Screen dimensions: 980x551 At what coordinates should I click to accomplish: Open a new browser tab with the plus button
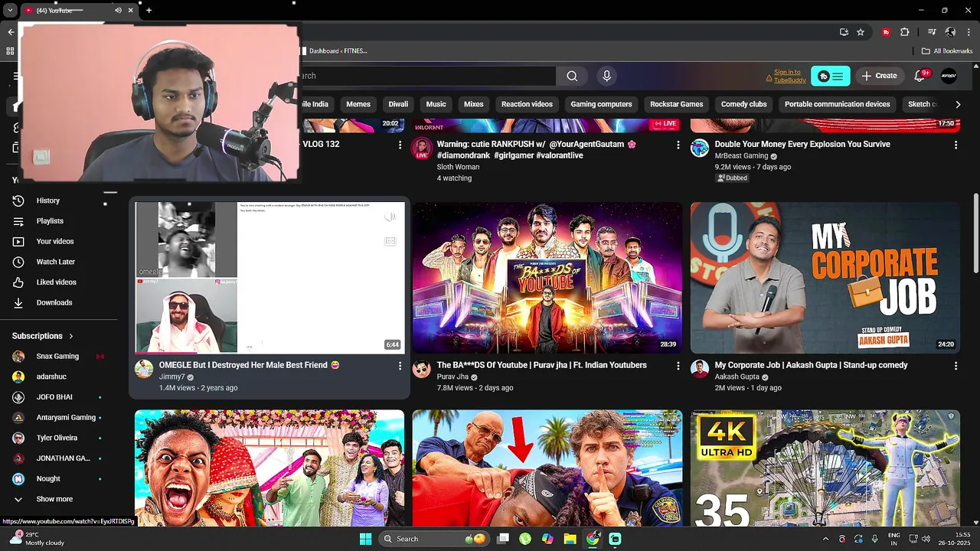tap(149, 11)
